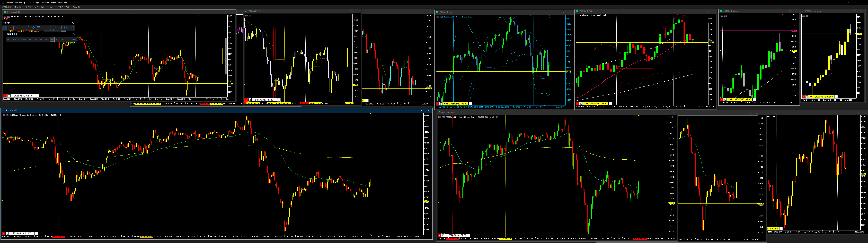Open the ウインドウ(W) menu
This screenshot has width=868, height=243.
coord(63,7)
